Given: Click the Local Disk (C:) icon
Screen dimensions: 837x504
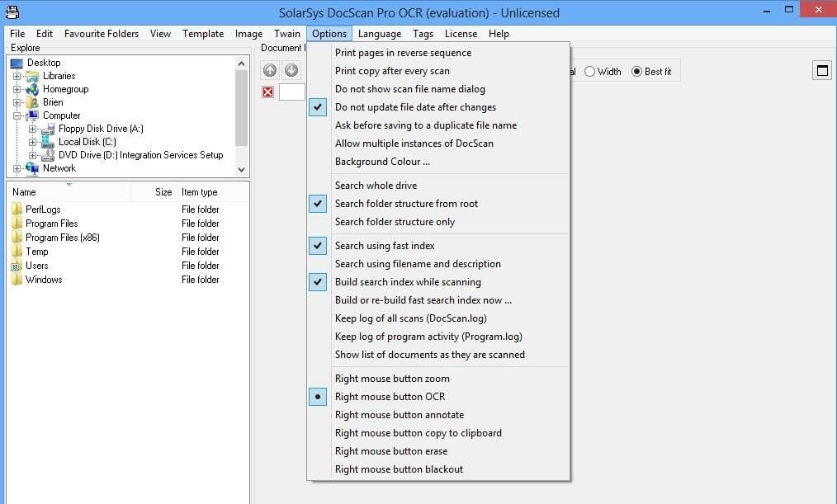Looking at the screenshot, I should tap(48, 142).
